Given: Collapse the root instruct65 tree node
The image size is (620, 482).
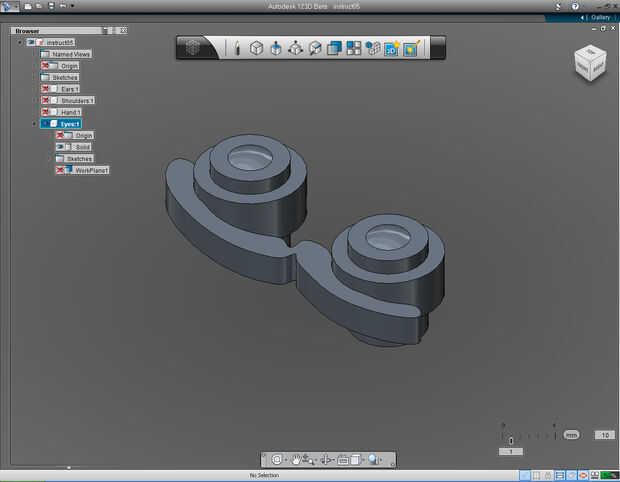Looking at the screenshot, I should 20,42.
